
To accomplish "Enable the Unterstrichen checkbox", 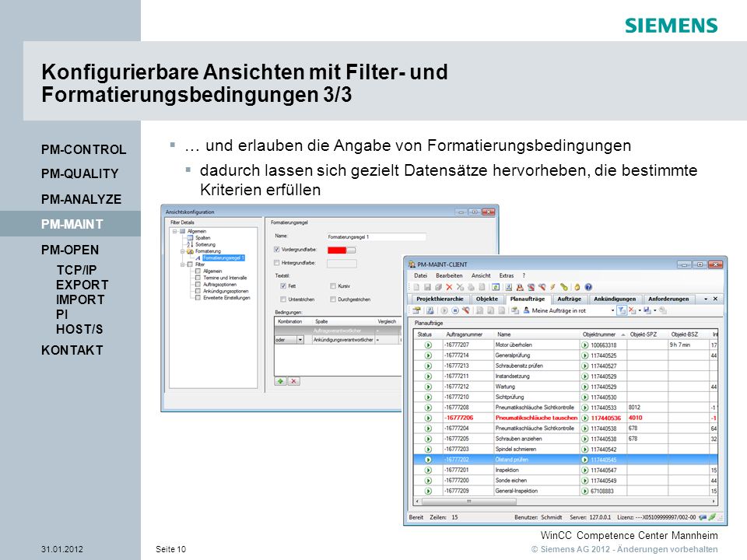I will click(283, 299).
